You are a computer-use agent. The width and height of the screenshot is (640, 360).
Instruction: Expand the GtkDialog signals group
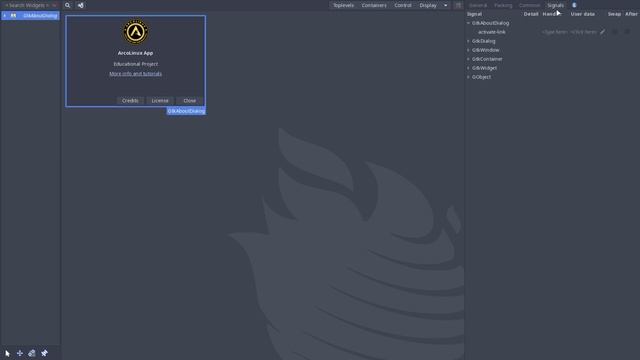[469, 41]
